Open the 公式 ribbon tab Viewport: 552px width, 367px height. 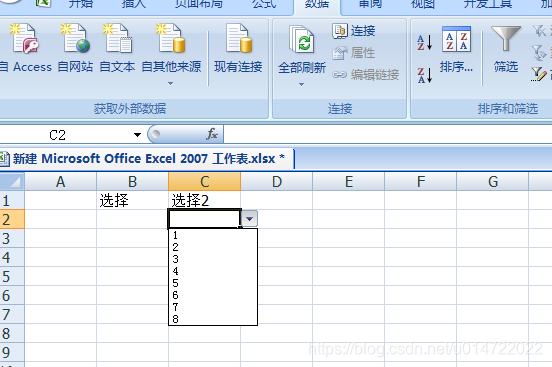tap(264, 4)
